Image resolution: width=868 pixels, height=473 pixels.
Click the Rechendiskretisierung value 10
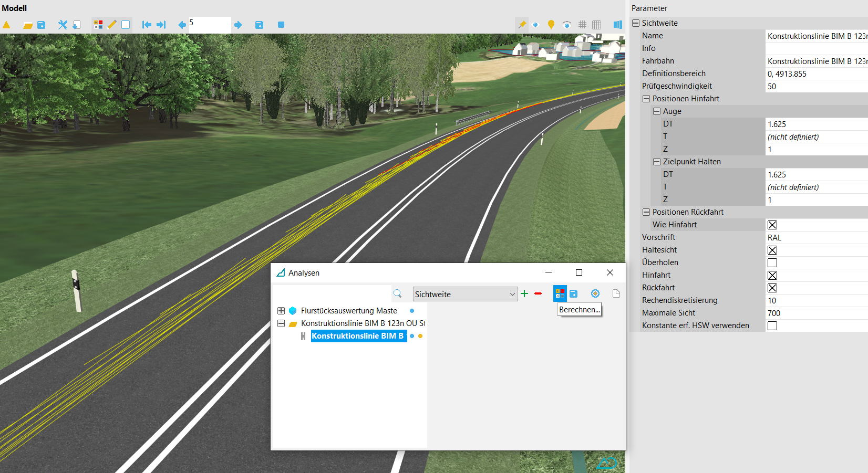(817, 300)
